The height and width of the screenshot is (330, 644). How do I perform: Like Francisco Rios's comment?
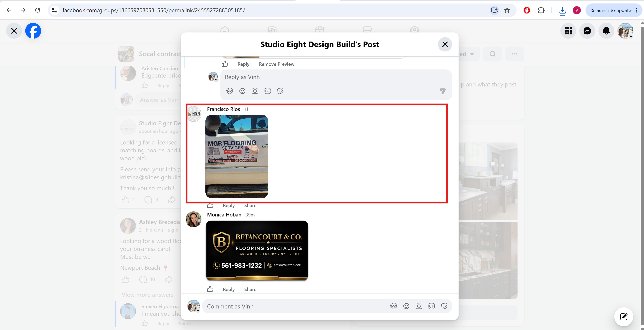pyautogui.click(x=210, y=206)
